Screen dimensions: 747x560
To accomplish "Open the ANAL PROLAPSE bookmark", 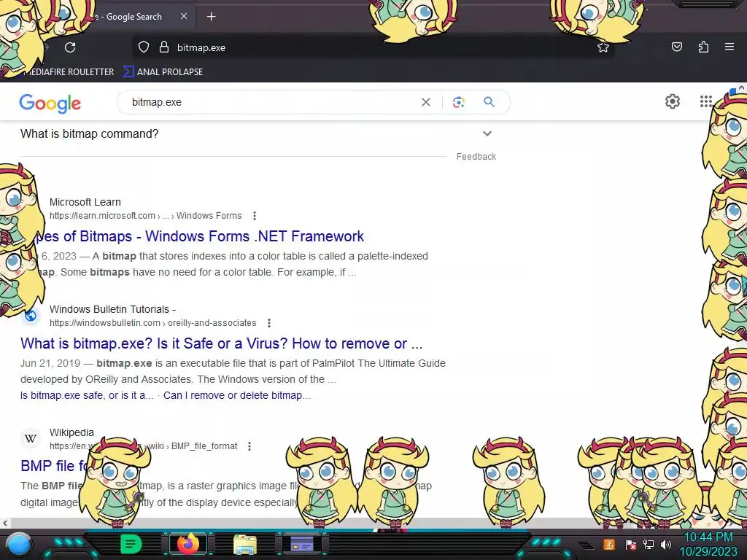I will (x=163, y=72).
